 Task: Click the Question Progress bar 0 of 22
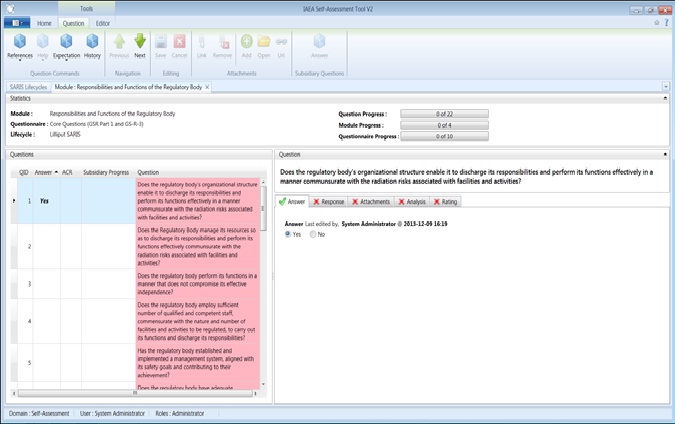444,114
